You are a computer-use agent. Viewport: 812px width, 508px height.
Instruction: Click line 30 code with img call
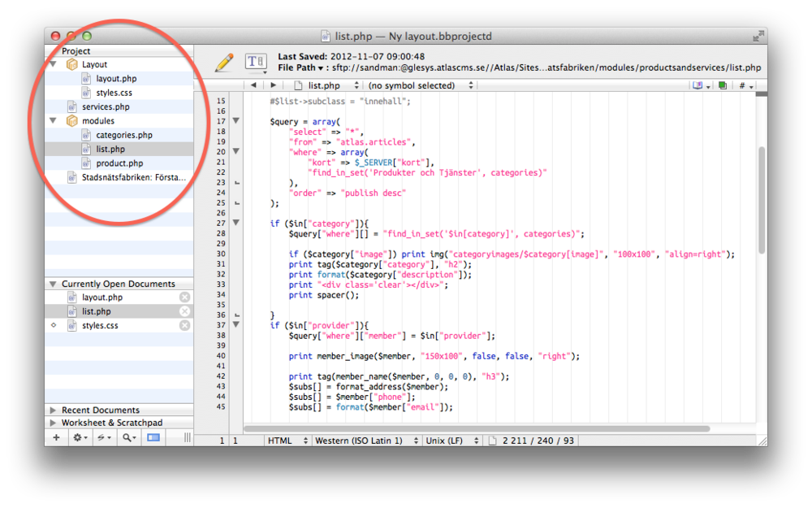[x=512, y=254]
